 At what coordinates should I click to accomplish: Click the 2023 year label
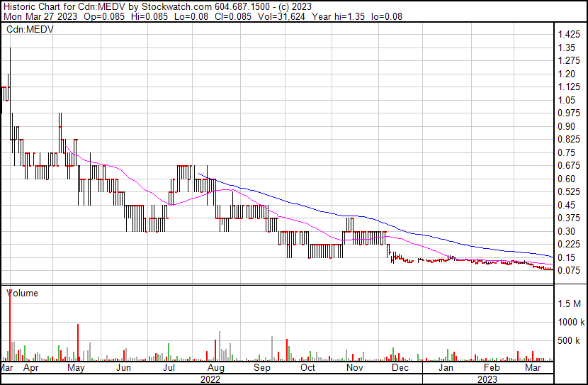[x=486, y=379]
